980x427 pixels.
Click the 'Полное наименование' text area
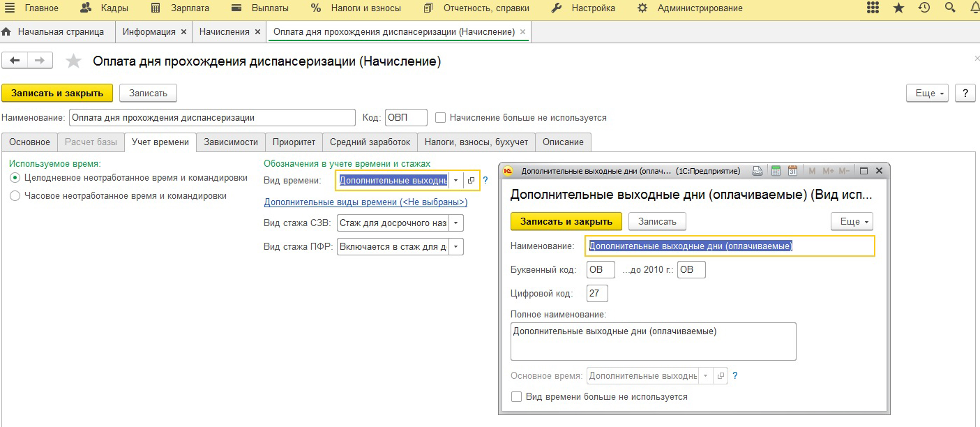click(654, 341)
